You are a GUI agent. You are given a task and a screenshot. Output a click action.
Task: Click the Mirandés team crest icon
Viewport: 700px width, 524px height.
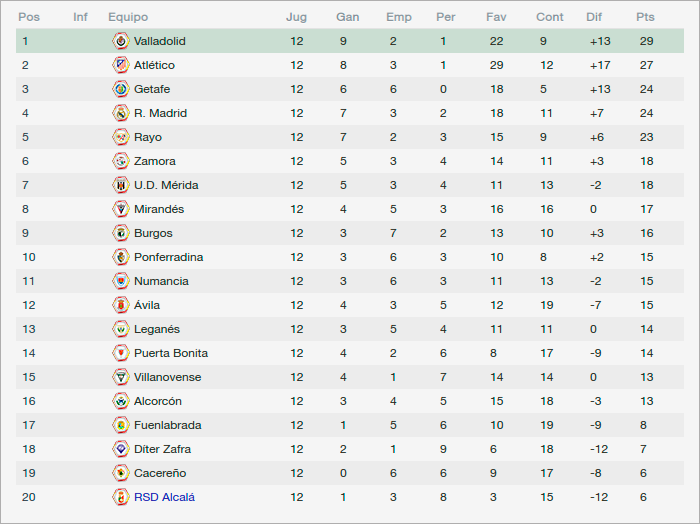click(121, 209)
